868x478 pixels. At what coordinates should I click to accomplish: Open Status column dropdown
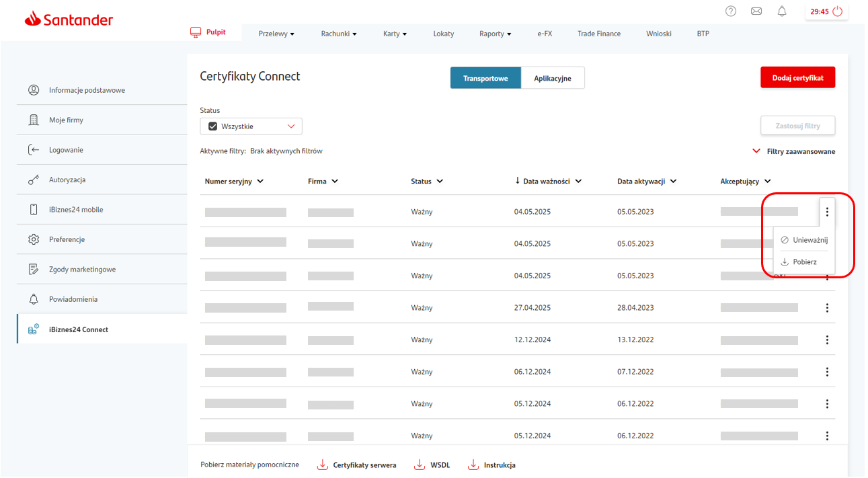coord(440,182)
